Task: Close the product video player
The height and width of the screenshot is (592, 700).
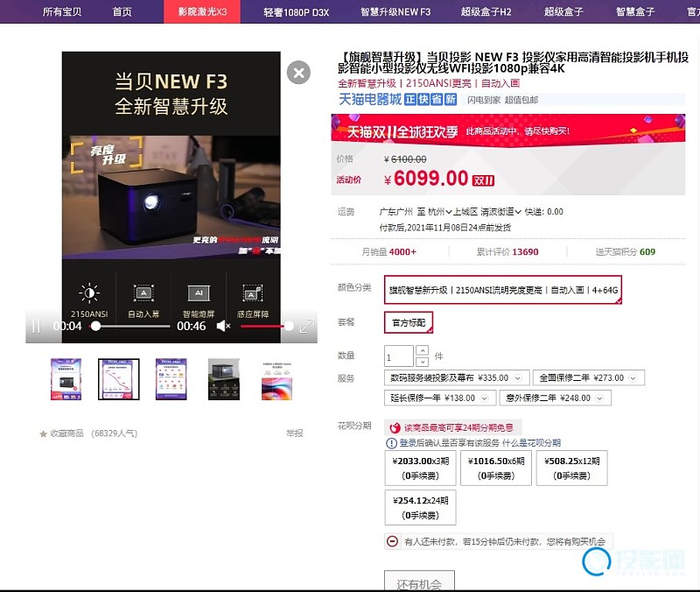Action: [298, 73]
